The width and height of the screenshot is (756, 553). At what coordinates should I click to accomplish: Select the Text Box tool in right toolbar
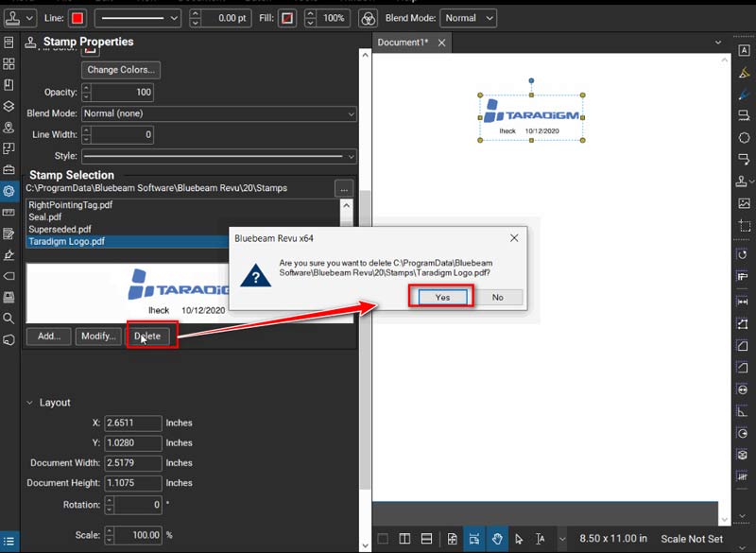pos(744,50)
